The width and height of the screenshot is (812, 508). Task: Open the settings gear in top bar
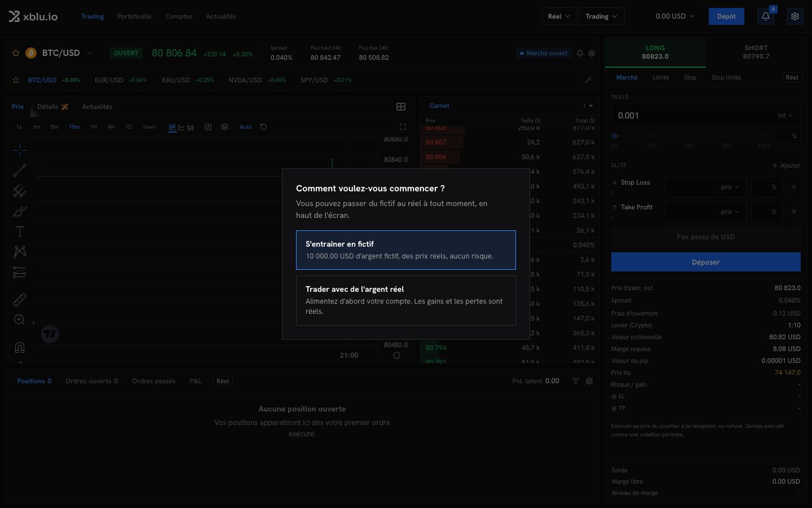click(795, 16)
